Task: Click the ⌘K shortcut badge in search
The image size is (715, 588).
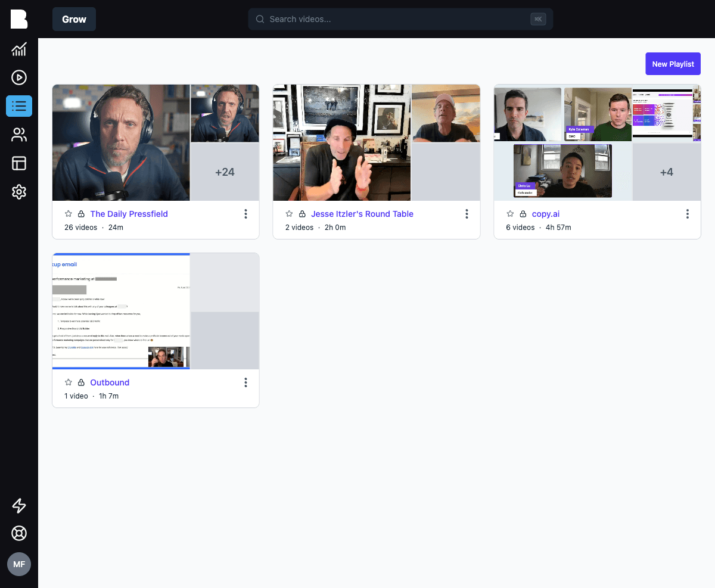Action: pyautogui.click(x=538, y=19)
